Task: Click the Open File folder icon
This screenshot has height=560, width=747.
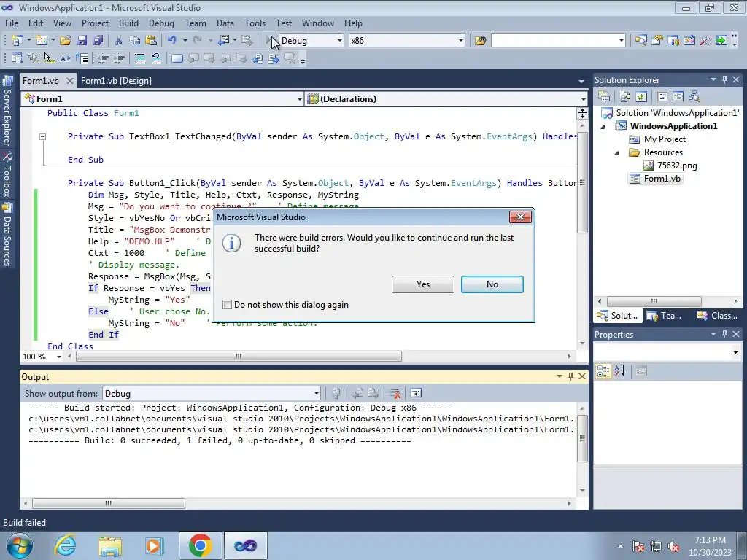Action: [x=65, y=41]
